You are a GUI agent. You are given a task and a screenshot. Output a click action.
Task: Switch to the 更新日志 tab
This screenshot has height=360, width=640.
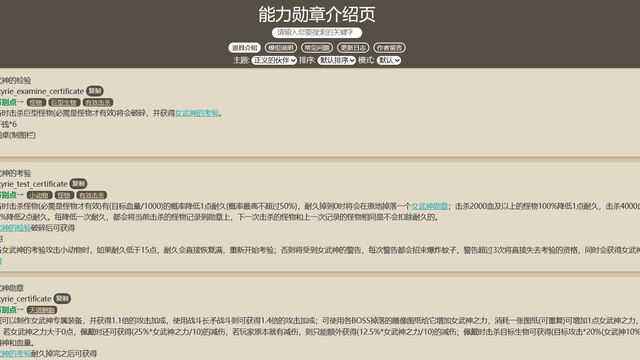pyautogui.click(x=353, y=48)
